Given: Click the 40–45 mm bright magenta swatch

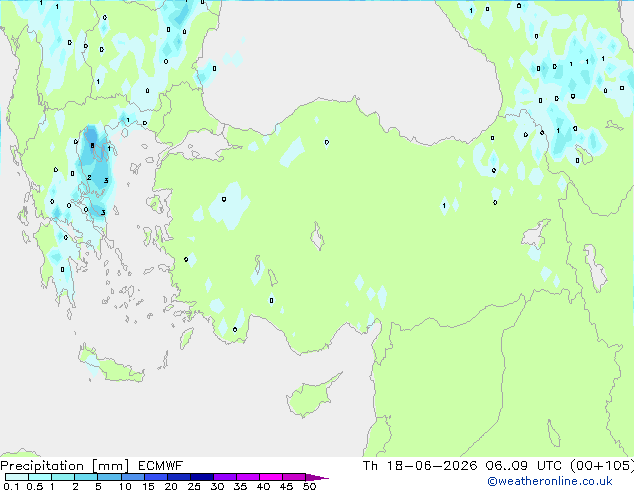Looking at the screenshot, I should pos(271,477).
